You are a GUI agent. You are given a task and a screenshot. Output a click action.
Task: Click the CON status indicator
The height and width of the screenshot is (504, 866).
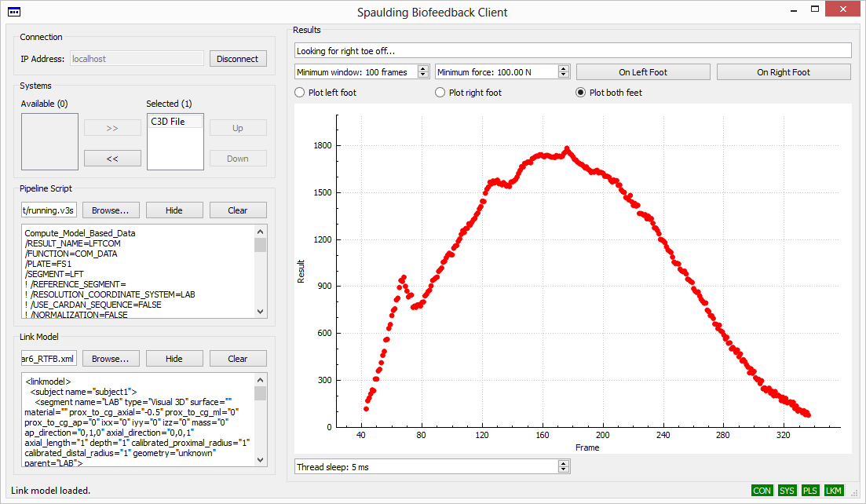click(x=762, y=490)
